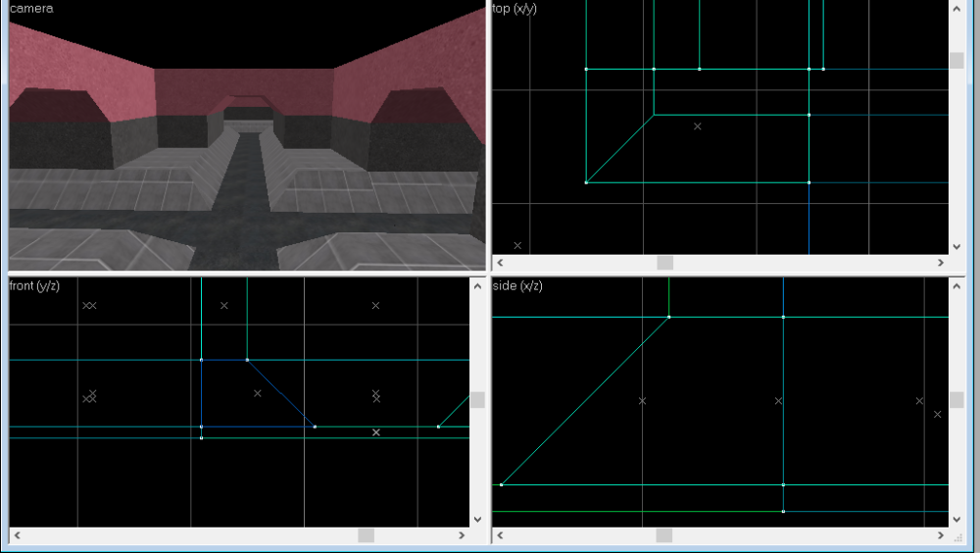Click right scroll arrow under side (x/z) view

941,535
